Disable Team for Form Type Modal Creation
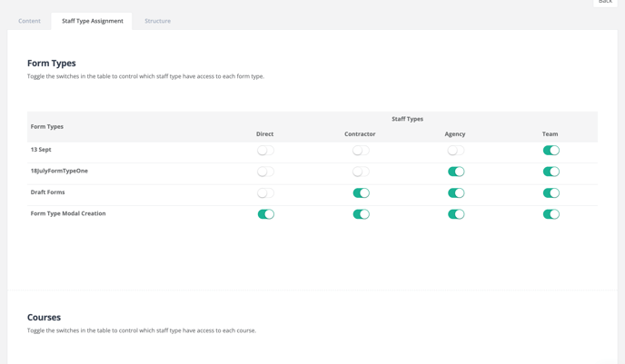 (x=551, y=214)
